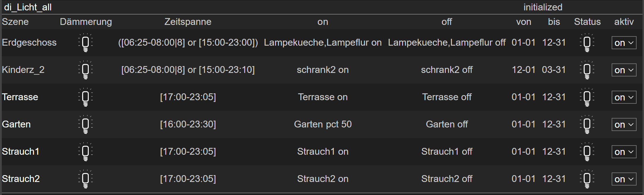The image size is (644, 195).
Task: Click the Status bulb icon for Strauch2
Action: [x=587, y=179]
